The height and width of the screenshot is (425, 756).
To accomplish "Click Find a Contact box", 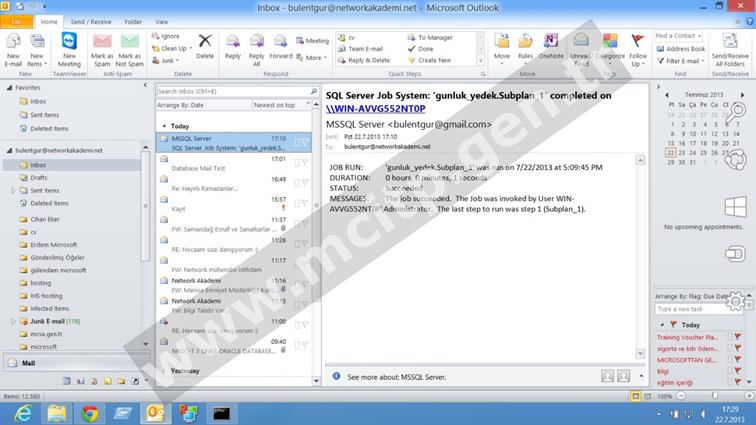I will [x=678, y=36].
